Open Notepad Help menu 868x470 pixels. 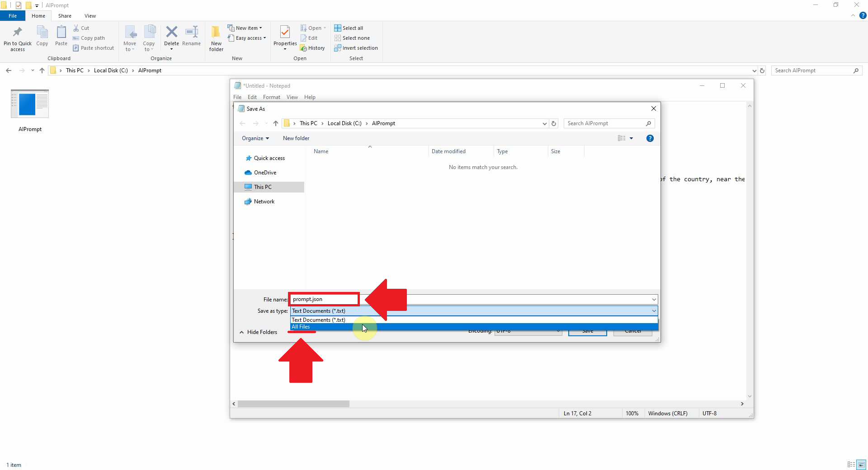310,97
